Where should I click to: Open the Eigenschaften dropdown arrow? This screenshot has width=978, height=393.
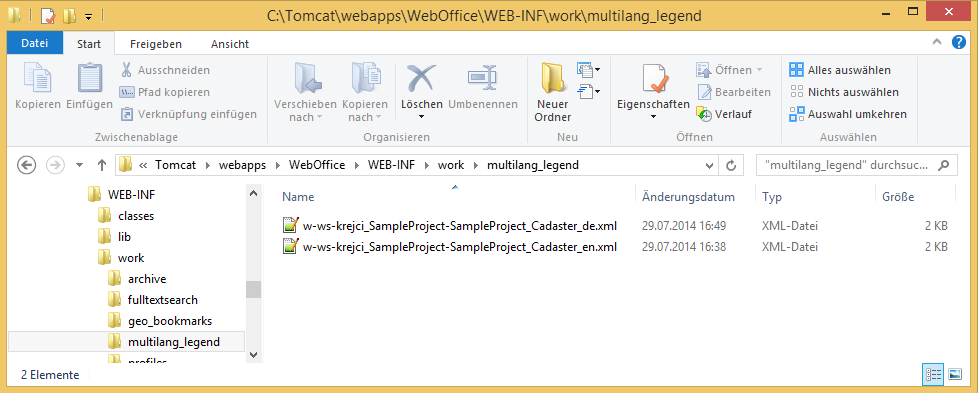coord(654,117)
